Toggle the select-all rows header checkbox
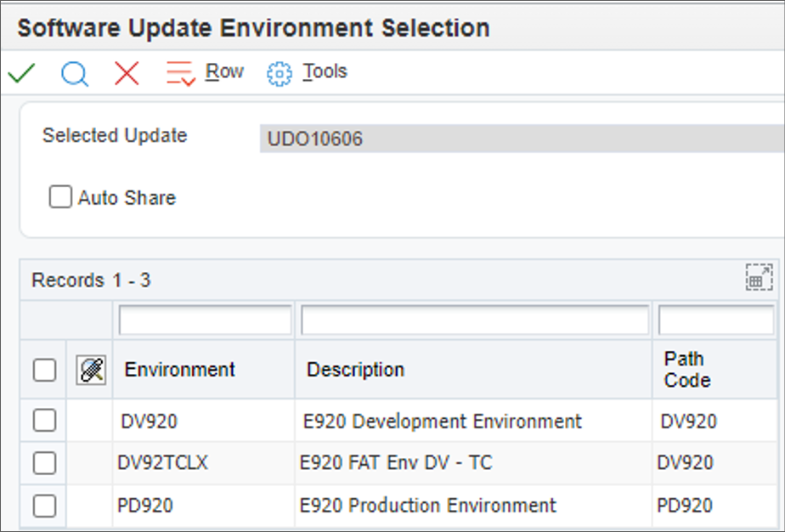This screenshot has width=785, height=532. click(44, 370)
